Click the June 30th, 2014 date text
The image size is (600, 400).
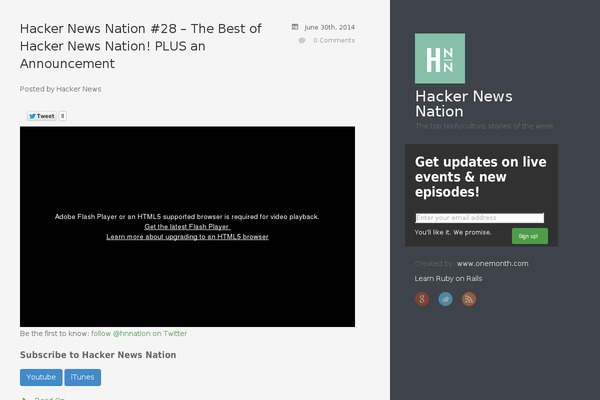329,27
